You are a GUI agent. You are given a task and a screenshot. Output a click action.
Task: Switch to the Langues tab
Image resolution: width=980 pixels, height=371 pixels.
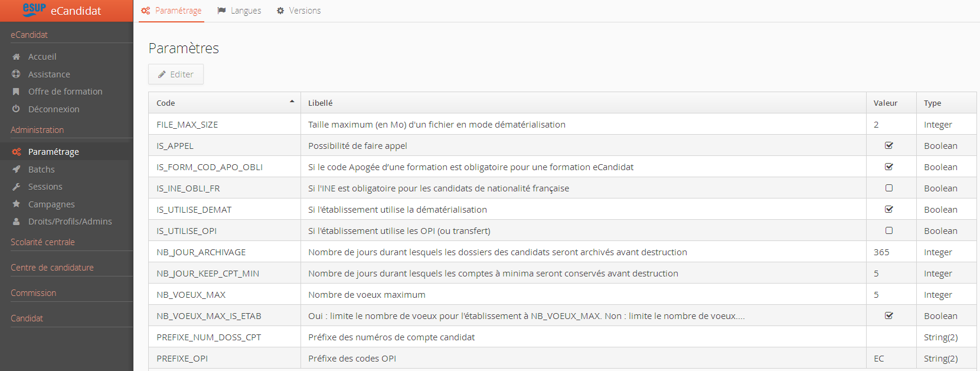pyautogui.click(x=240, y=11)
